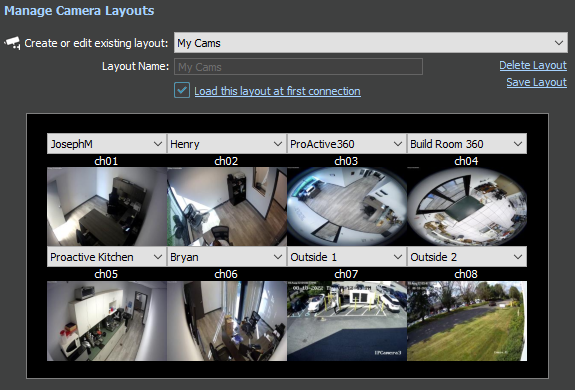Viewport: 575px width, 390px height.
Task: Select the ch05 kitchen camera preview
Action: click(x=107, y=321)
